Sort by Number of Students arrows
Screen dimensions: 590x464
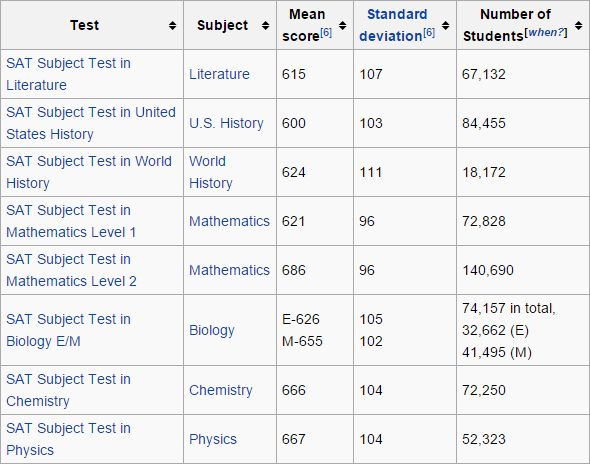coord(579,26)
